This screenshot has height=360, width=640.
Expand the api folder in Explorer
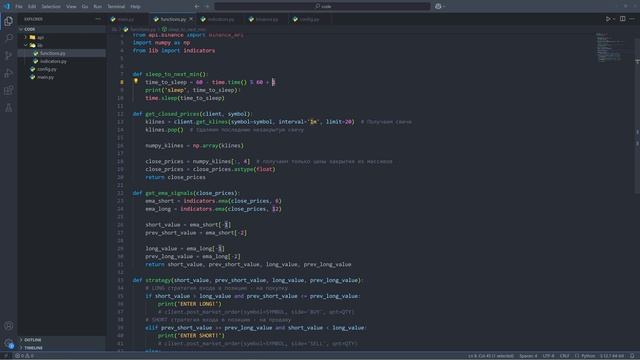pyautogui.click(x=61, y=37)
